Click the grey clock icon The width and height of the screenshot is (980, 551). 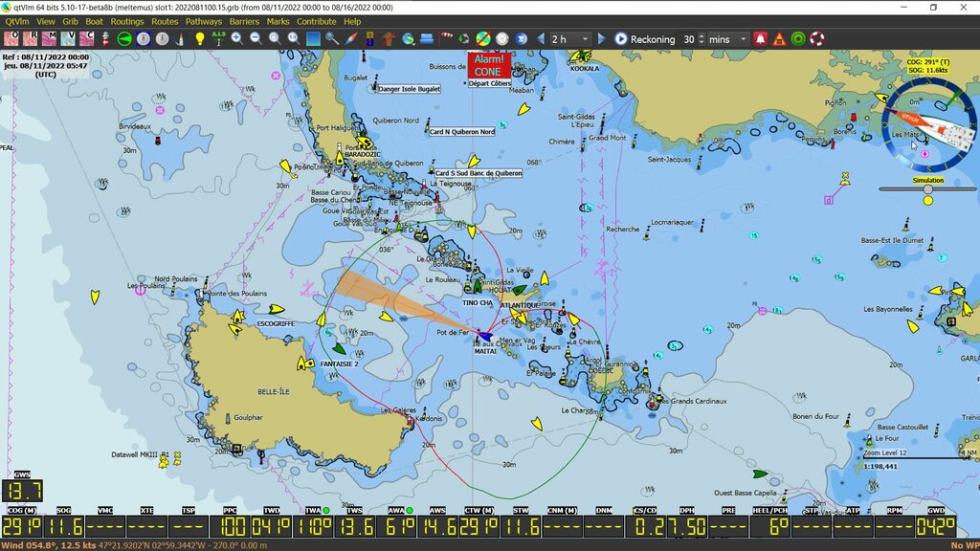tap(501, 38)
